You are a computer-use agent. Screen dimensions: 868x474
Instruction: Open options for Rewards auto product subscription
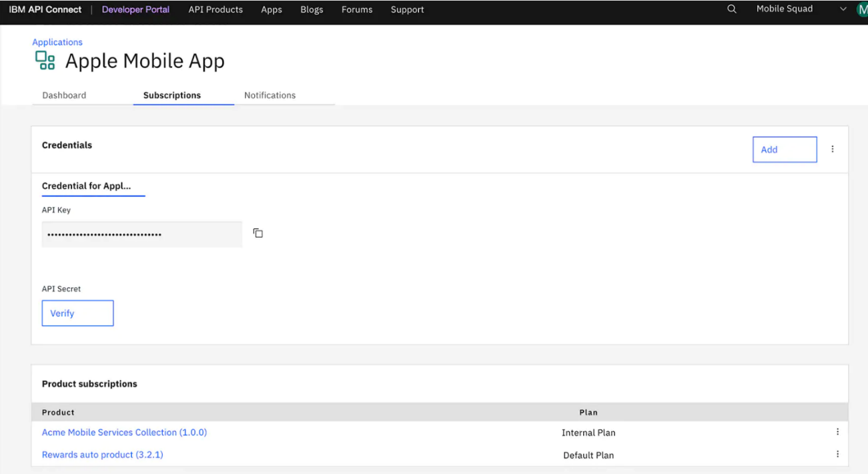click(x=837, y=455)
